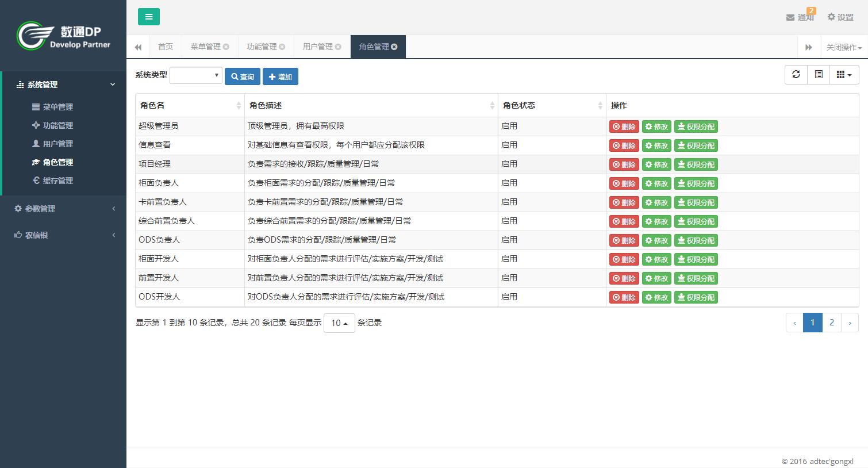Switch to the 用户管理 tab
The height and width of the screenshot is (468, 868).
(318, 47)
